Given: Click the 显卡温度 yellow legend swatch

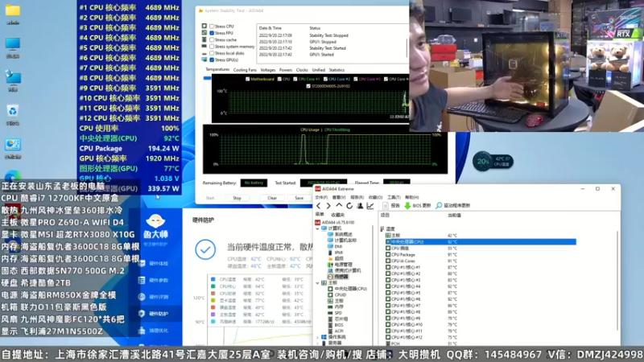Looking at the screenshot, I should [213, 300].
